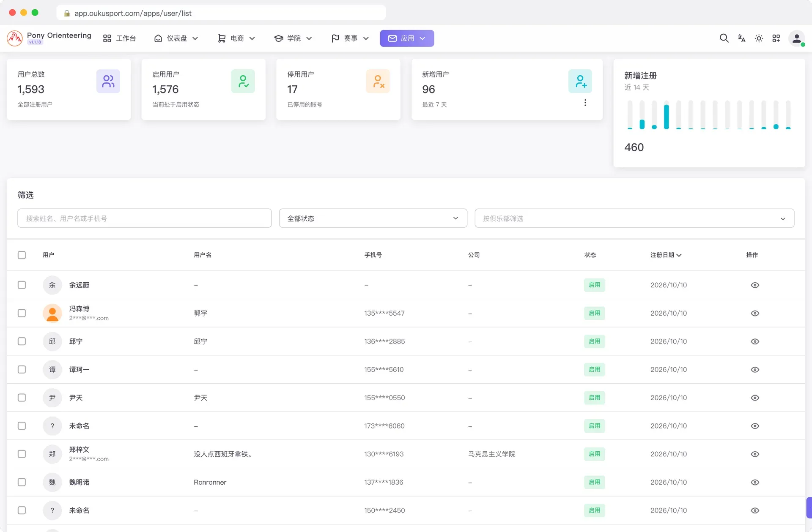Expand the 赛事 nav menu
Image resolution: width=812 pixels, height=532 pixels.
tap(350, 38)
